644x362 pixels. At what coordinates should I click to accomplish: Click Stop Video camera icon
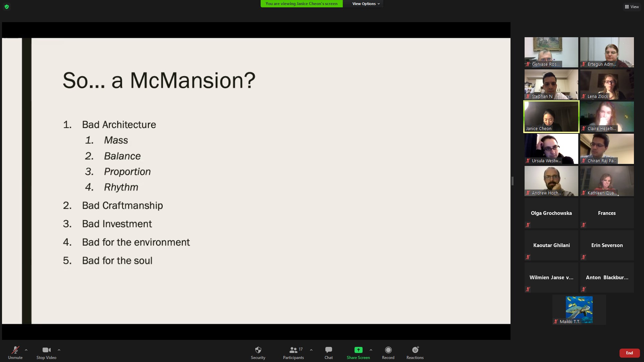46,350
